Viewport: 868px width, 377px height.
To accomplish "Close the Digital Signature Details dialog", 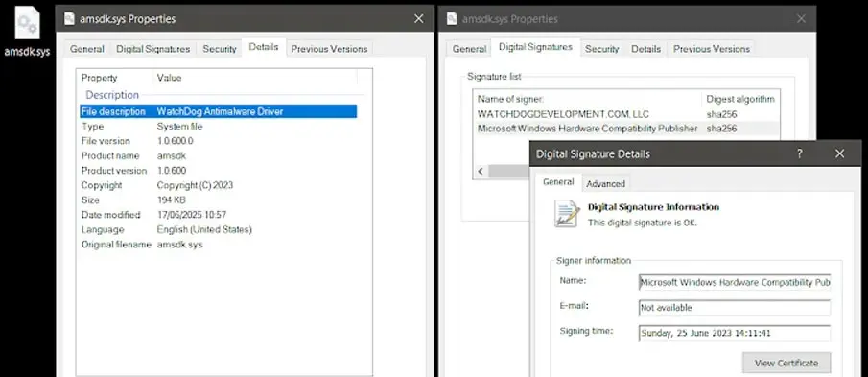I will tap(840, 153).
